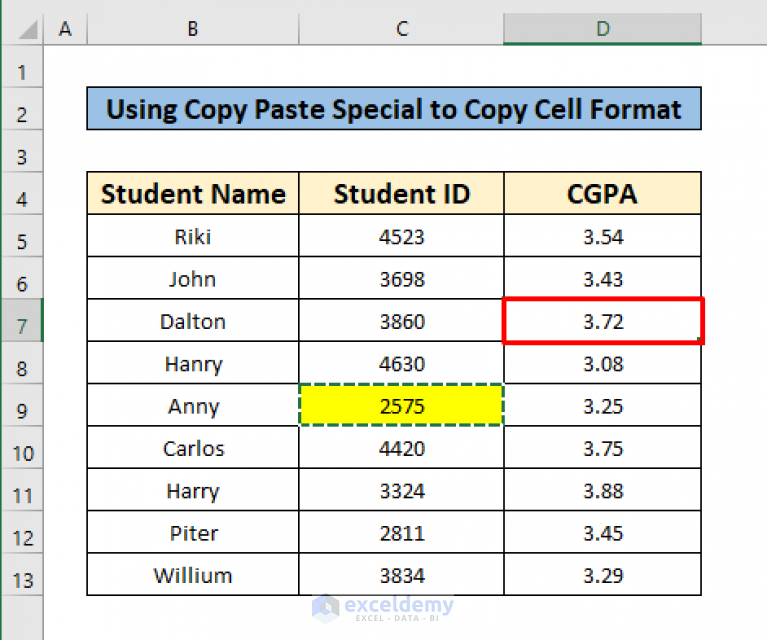Select the cell containing 'John'
The width and height of the screenshot is (767, 640).
(193, 278)
